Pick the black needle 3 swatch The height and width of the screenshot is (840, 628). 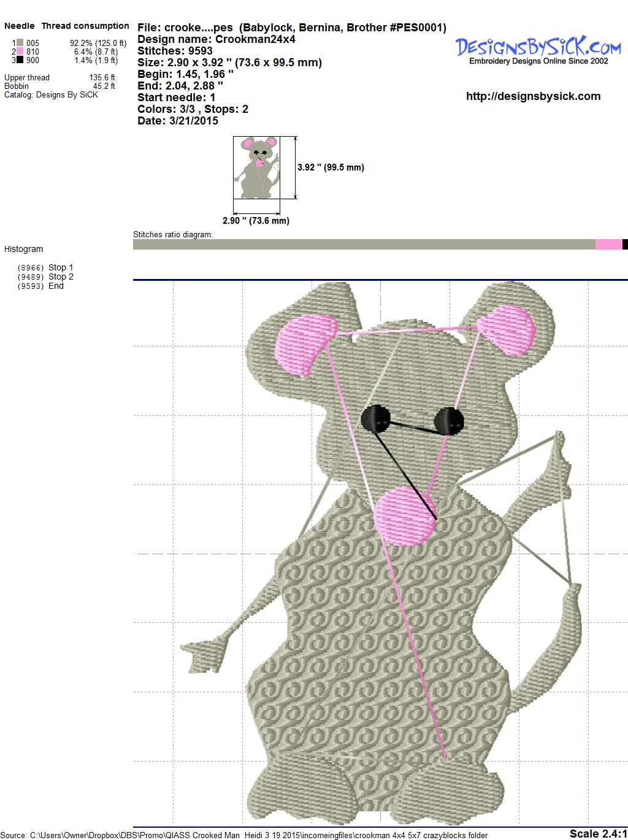[20, 60]
